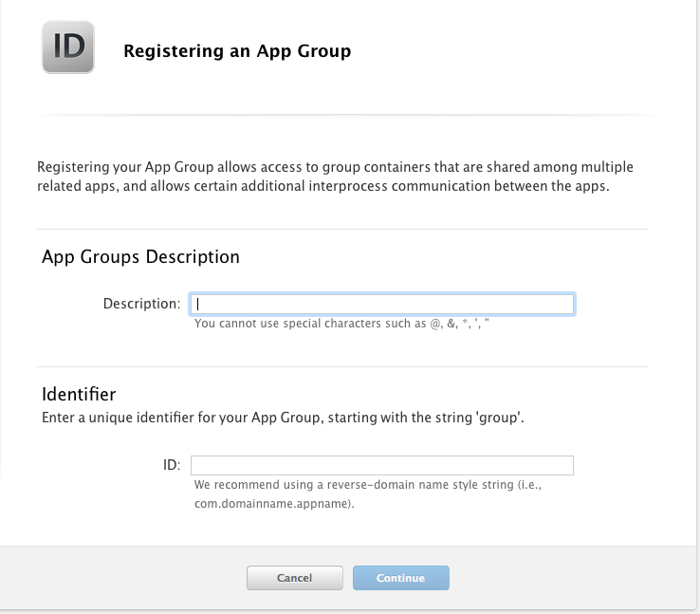Image resolution: width=700 pixels, height=614 pixels.
Task: Click the 'Registering an App Group' heading
Action: click(237, 51)
